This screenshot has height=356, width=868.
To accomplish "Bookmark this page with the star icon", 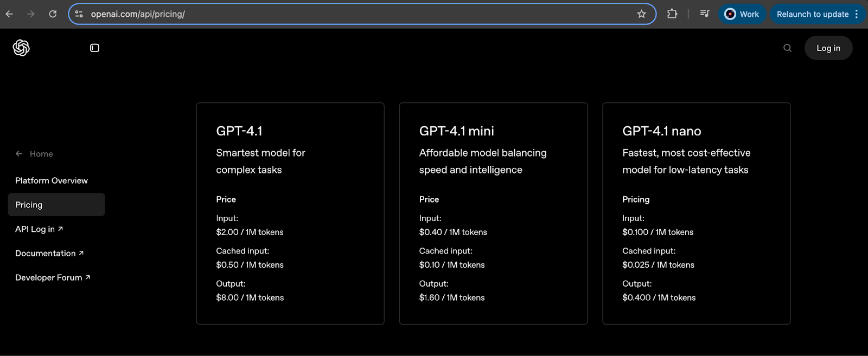I will pyautogui.click(x=642, y=14).
